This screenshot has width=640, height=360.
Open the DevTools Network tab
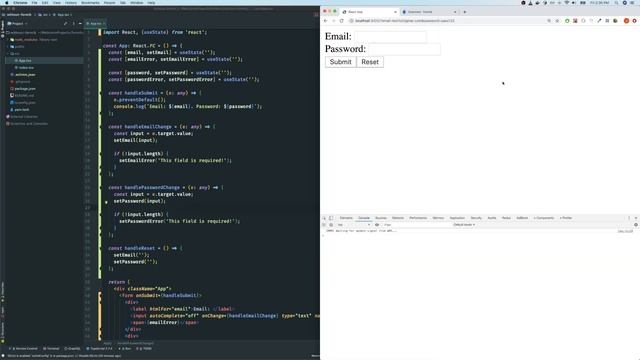[x=398, y=218]
